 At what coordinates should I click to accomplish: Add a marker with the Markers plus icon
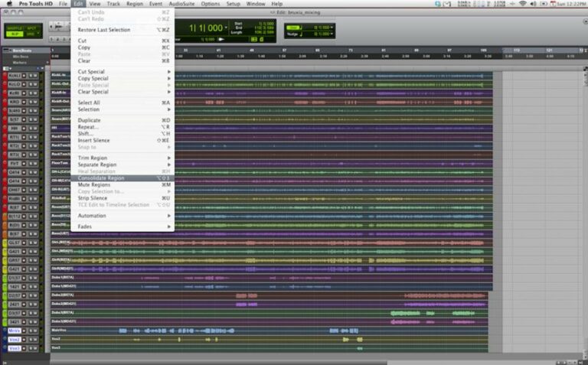click(47, 63)
